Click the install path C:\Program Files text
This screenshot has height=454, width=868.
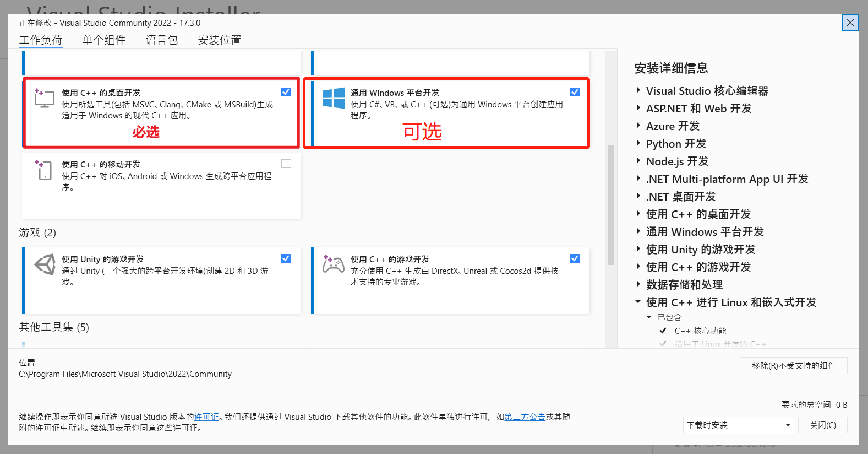(x=125, y=374)
